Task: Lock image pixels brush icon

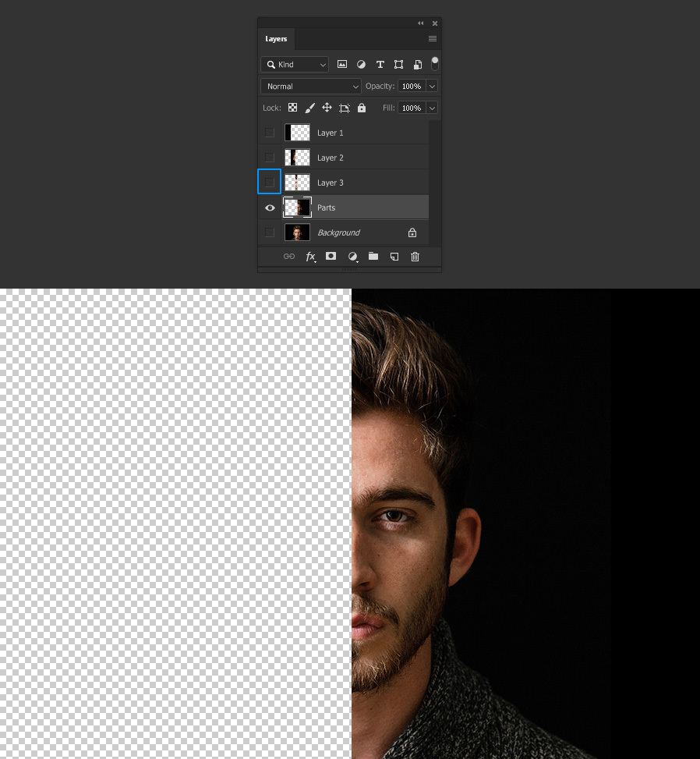Action: pyautogui.click(x=309, y=108)
